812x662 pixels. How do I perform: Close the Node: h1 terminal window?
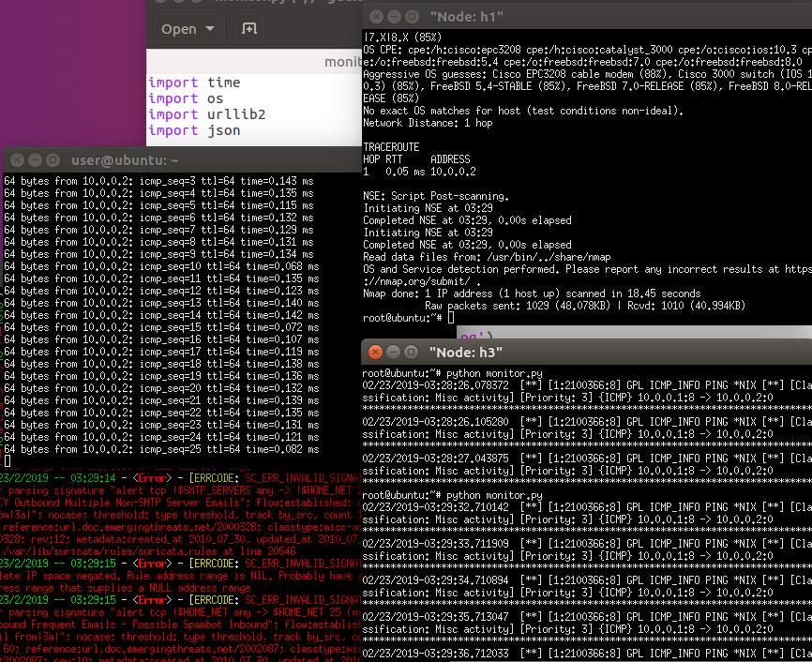(x=377, y=17)
